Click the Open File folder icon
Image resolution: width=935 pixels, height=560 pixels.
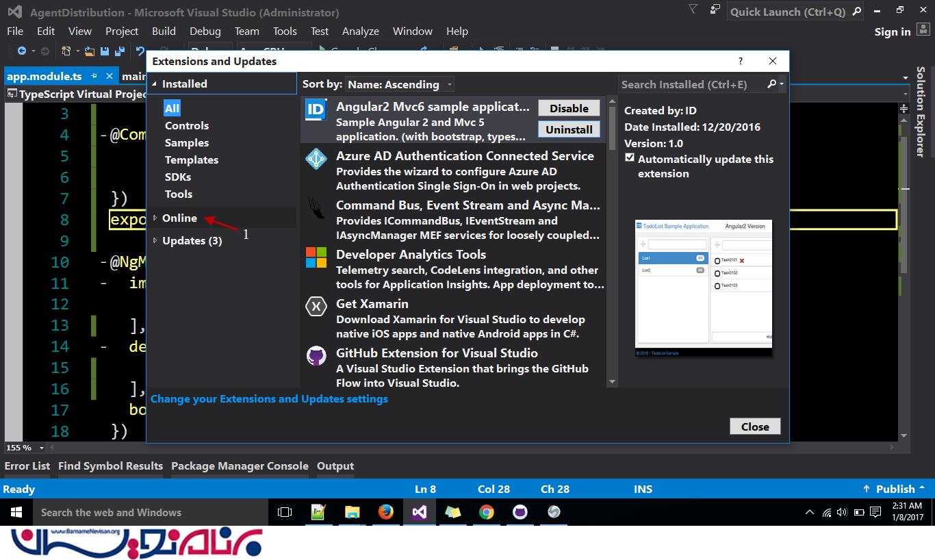pos(90,51)
